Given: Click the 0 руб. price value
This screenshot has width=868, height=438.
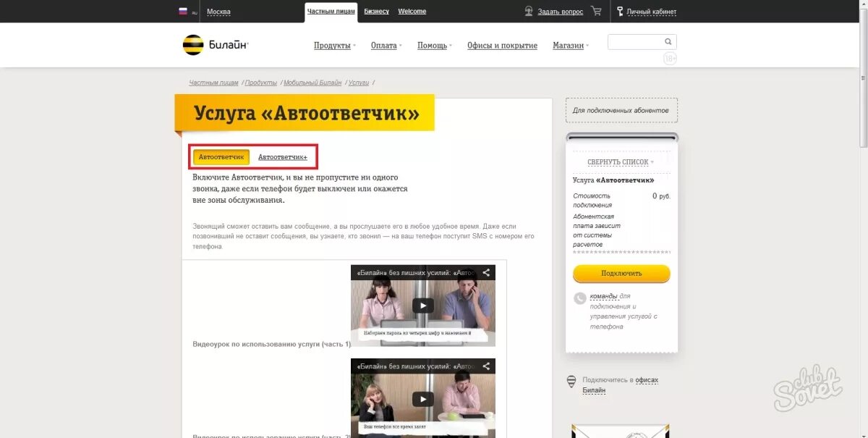Looking at the screenshot, I should [661, 196].
